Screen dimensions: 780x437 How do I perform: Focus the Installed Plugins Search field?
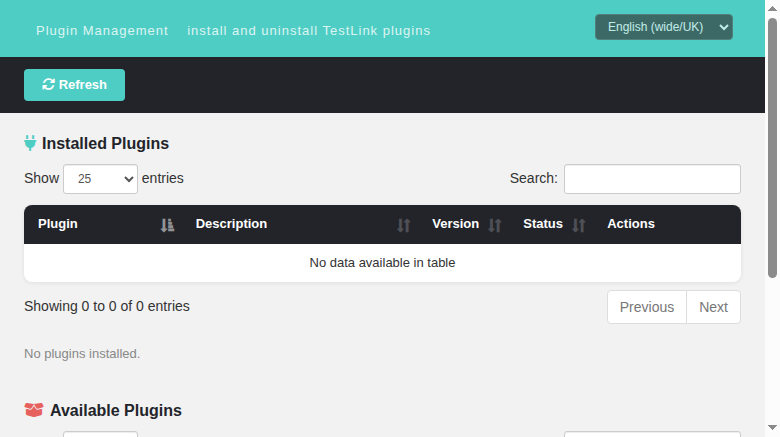pyautogui.click(x=652, y=179)
